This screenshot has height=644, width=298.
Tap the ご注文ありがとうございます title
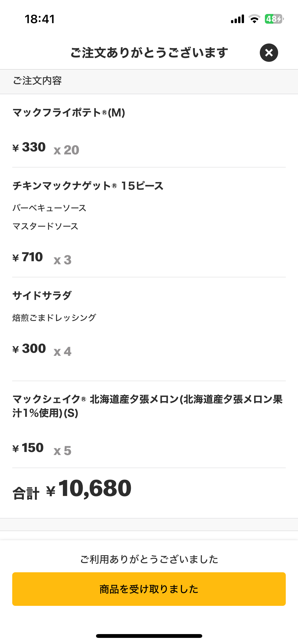click(149, 53)
